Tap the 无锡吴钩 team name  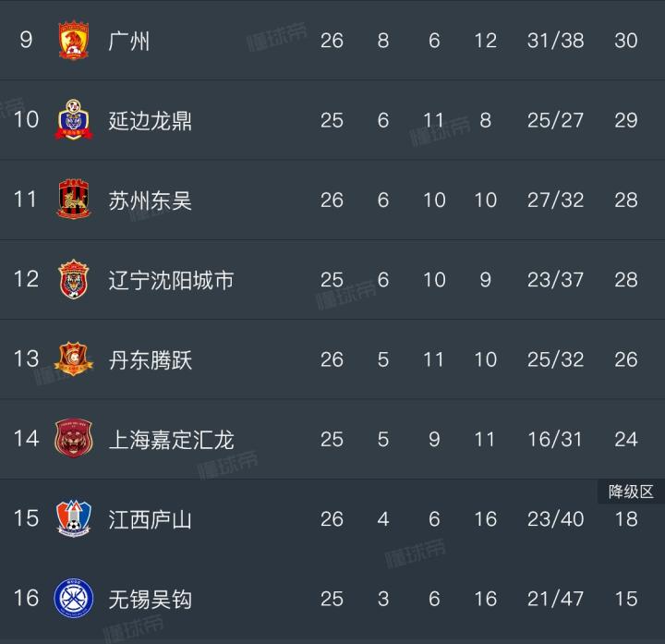coord(151,599)
